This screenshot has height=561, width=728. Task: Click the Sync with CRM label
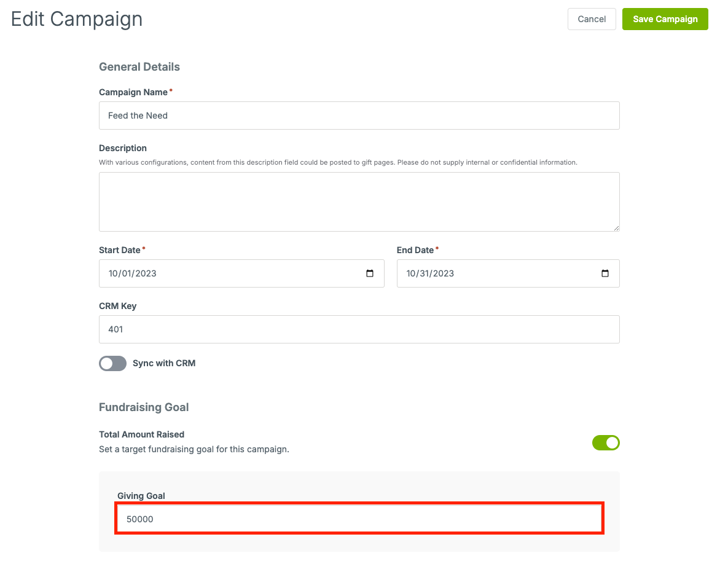click(164, 363)
